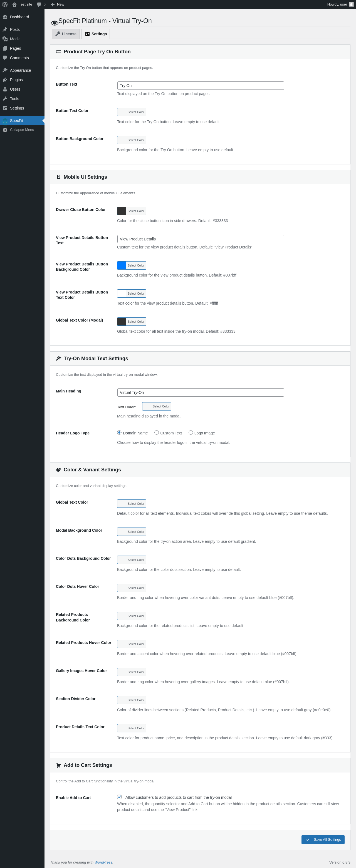Open the Plugins menu in sidebar
Image resolution: width=356 pixels, height=868 pixels.
16,80
